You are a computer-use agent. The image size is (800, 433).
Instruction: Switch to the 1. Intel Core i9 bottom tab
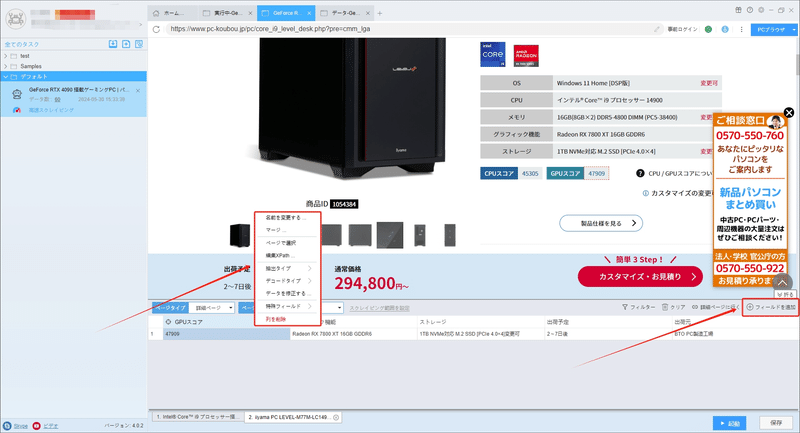tap(196, 417)
